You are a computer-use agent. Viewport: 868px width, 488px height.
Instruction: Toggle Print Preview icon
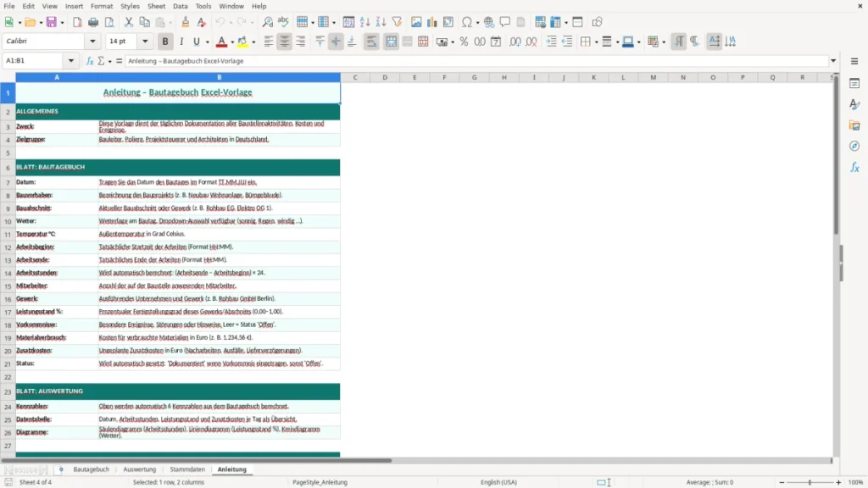pyautogui.click(x=109, y=22)
